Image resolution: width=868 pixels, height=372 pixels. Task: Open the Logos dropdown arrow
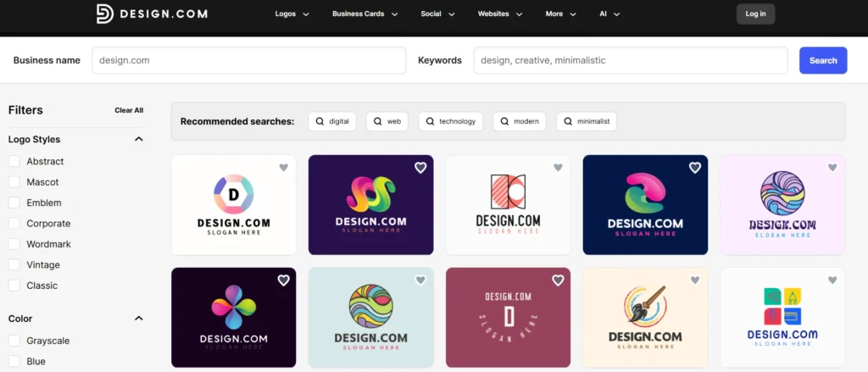(306, 14)
